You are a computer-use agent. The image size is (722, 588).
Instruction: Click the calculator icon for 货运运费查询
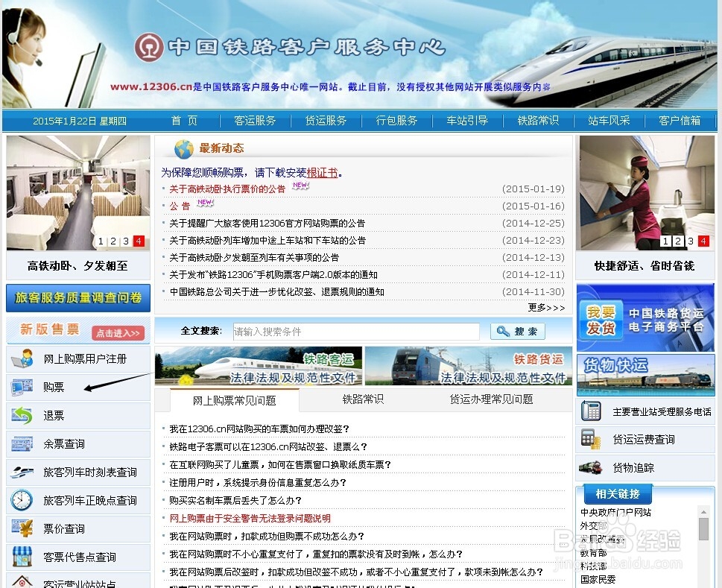(x=591, y=439)
